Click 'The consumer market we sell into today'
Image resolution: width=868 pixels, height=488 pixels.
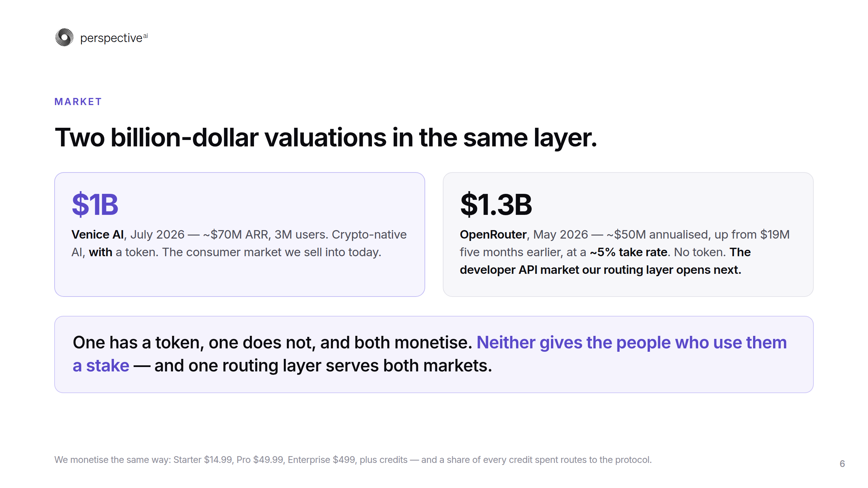(272, 252)
